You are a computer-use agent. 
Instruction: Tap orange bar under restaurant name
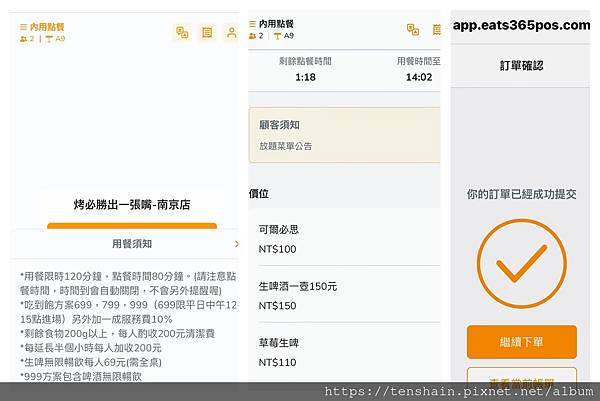point(132,226)
